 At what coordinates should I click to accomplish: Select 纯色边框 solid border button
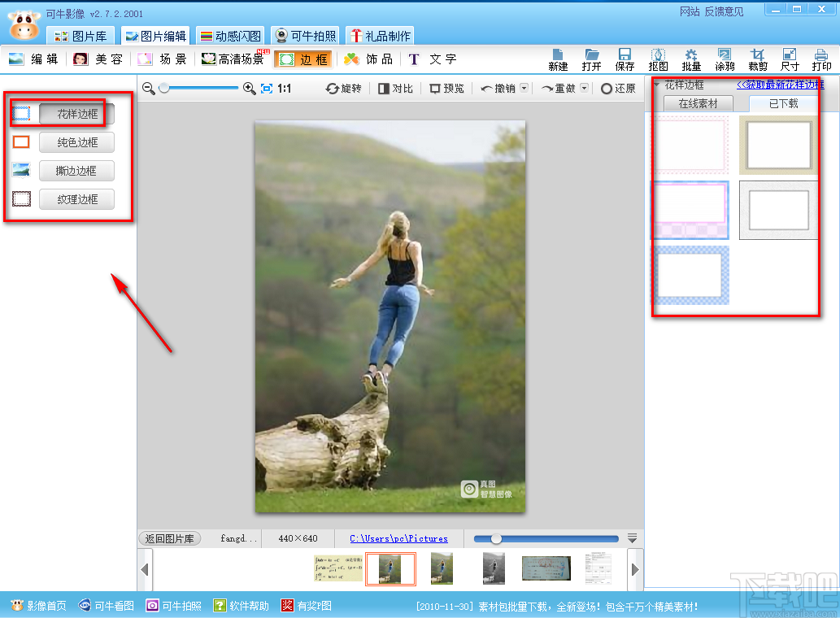click(x=77, y=142)
